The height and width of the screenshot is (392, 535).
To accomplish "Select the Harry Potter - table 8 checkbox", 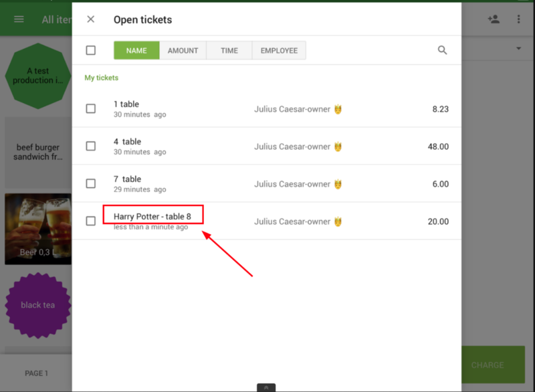I will (x=91, y=221).
